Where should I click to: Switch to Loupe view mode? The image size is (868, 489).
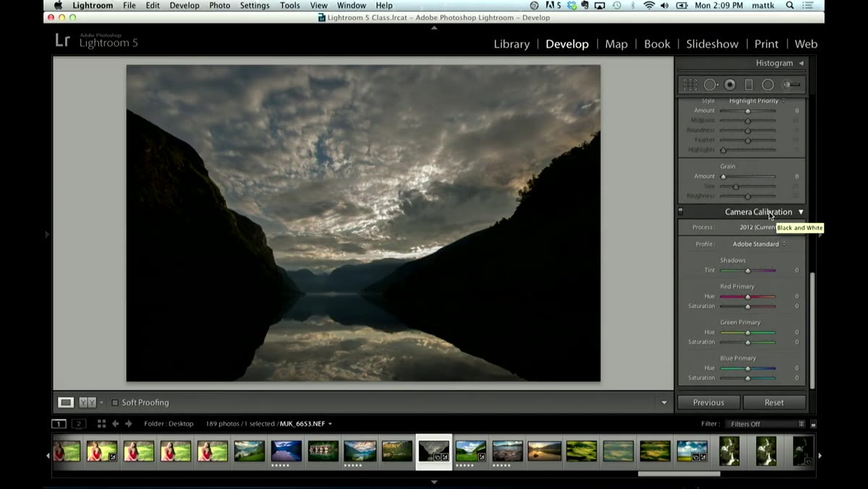pyautogui.click(x=66, y=402)
